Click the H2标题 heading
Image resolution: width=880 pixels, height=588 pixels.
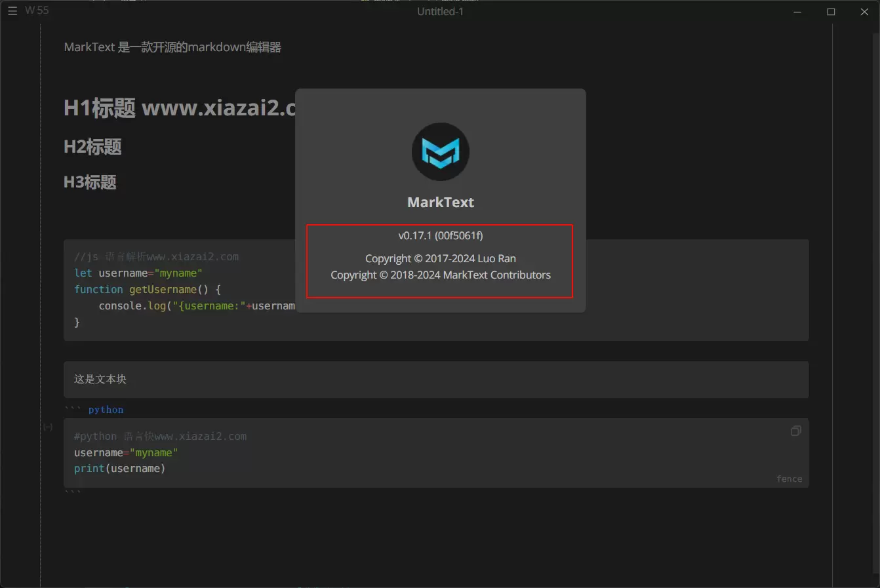click(x=92, y=147)
